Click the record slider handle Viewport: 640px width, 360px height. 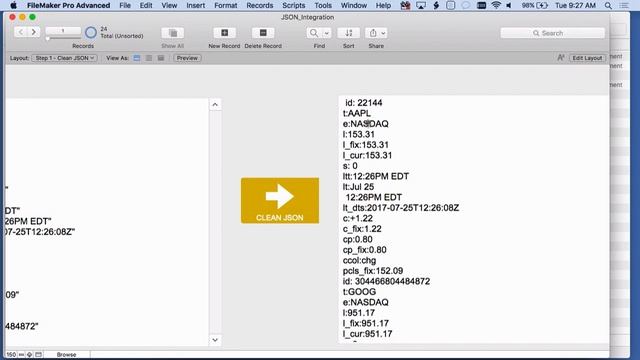pos(48,38)
